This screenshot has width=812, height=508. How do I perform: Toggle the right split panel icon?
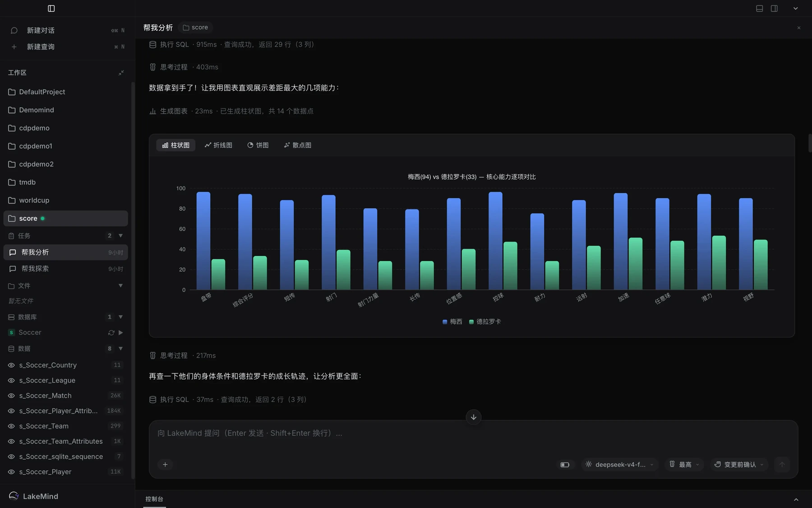[774, 9]
